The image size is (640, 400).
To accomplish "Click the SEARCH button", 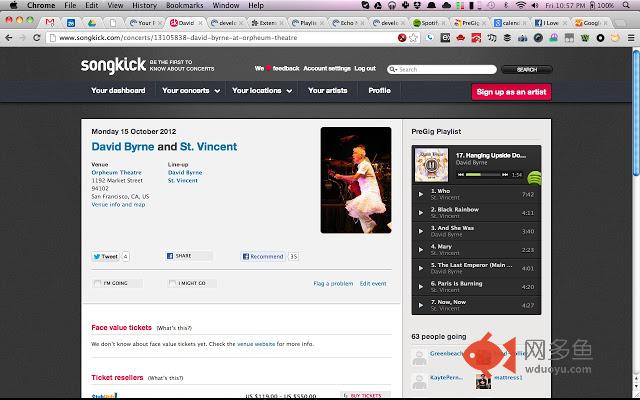I will pyautogui.click(x=527, y=69).
